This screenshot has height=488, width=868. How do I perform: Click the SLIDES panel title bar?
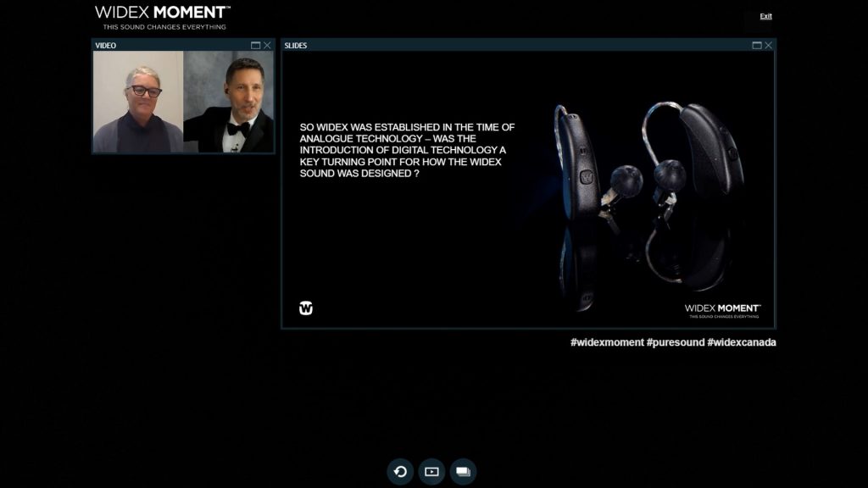424,47
